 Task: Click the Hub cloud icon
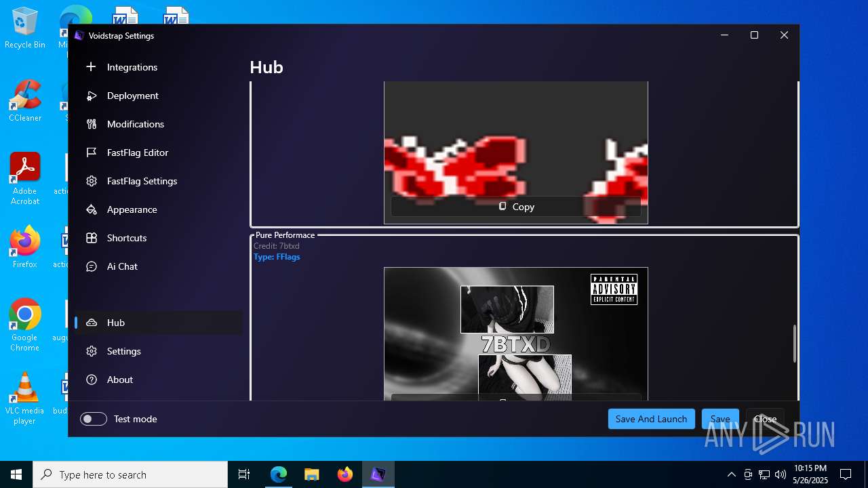92,323
